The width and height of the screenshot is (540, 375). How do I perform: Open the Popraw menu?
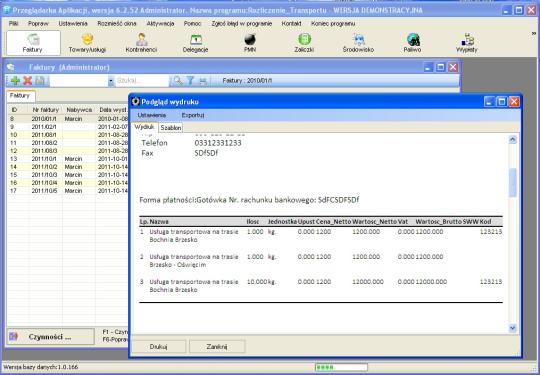click(x=38, y=24)
